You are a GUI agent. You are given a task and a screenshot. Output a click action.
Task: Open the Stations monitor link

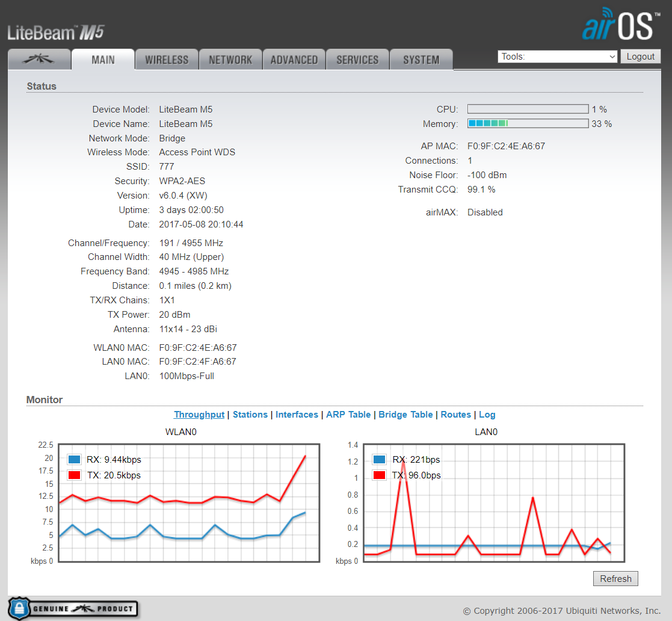pos(250,415)
